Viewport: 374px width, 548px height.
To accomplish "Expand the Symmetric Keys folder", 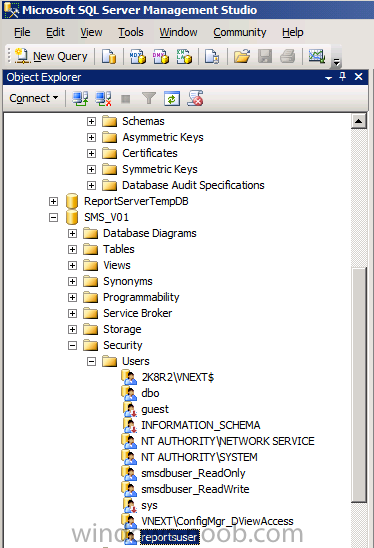I will point(91,170).
